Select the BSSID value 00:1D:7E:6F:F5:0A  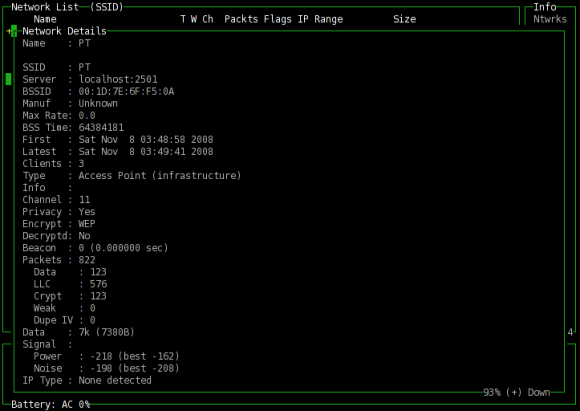tap(126, 91)
